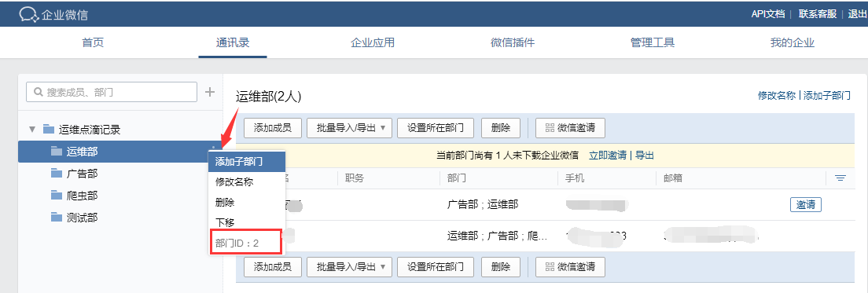The width and height of the screenshot is (868, 293).
Task: Open the 我的企业 tab
Action: pyautogui.click(x=793, y=42)
